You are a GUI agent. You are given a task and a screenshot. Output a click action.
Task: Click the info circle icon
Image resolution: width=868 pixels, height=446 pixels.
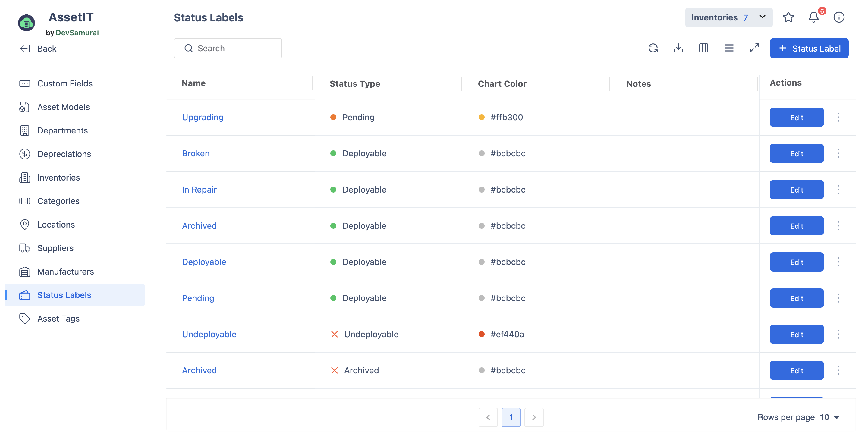click(x=839, y=17)
